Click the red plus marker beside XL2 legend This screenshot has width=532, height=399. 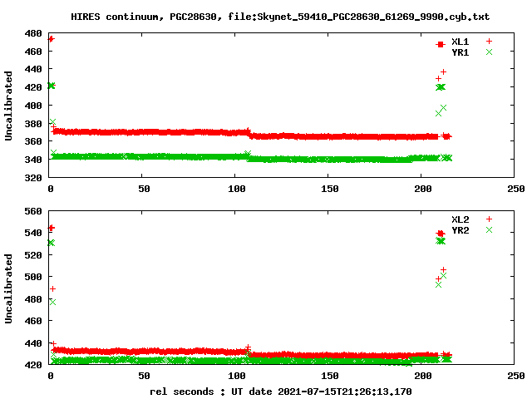click(489, 219)
